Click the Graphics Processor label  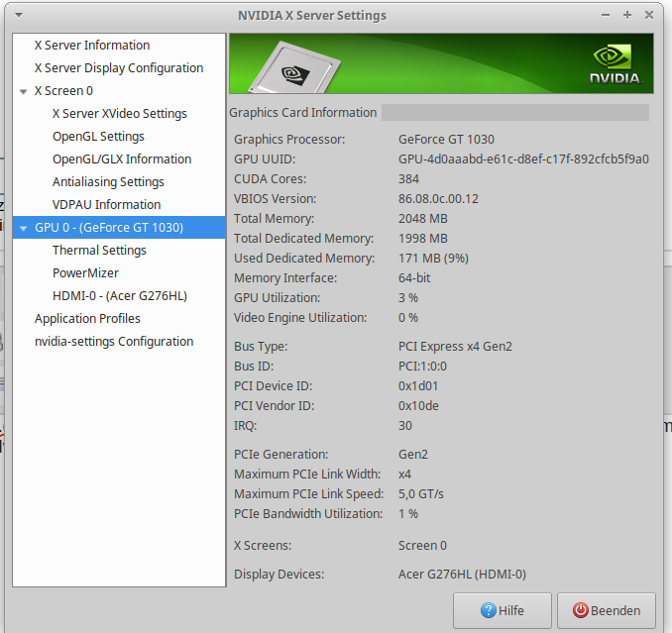(x=289, y=140)
